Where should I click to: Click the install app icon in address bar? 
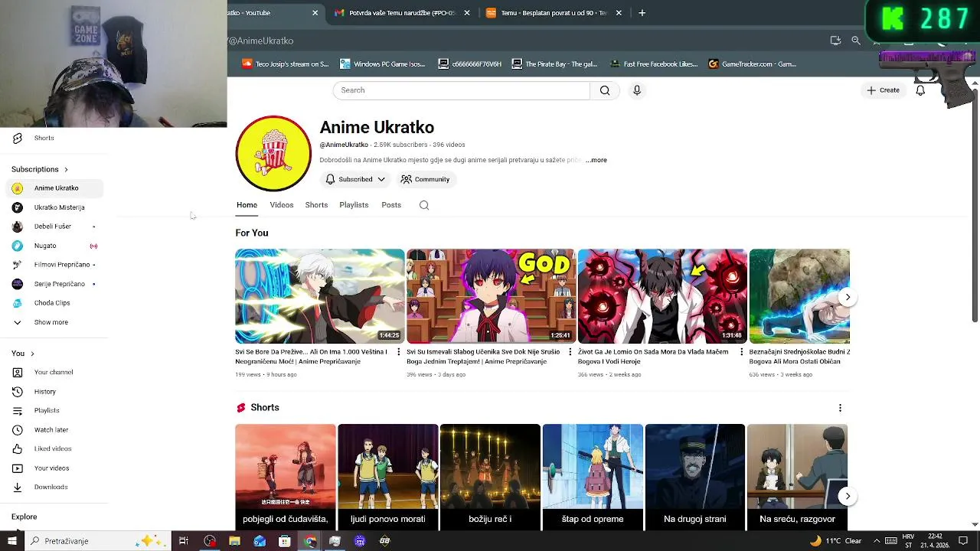(835, 41)
